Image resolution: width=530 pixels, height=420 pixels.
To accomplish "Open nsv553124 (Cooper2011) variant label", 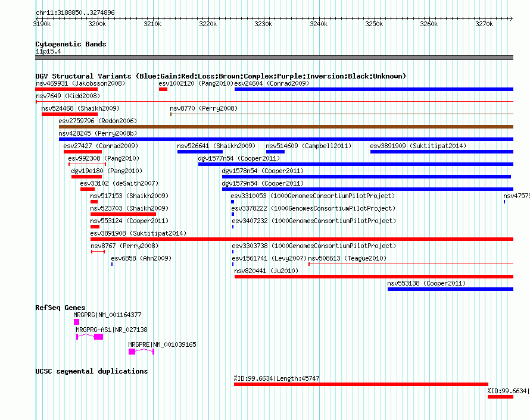I will click(129, 221).
